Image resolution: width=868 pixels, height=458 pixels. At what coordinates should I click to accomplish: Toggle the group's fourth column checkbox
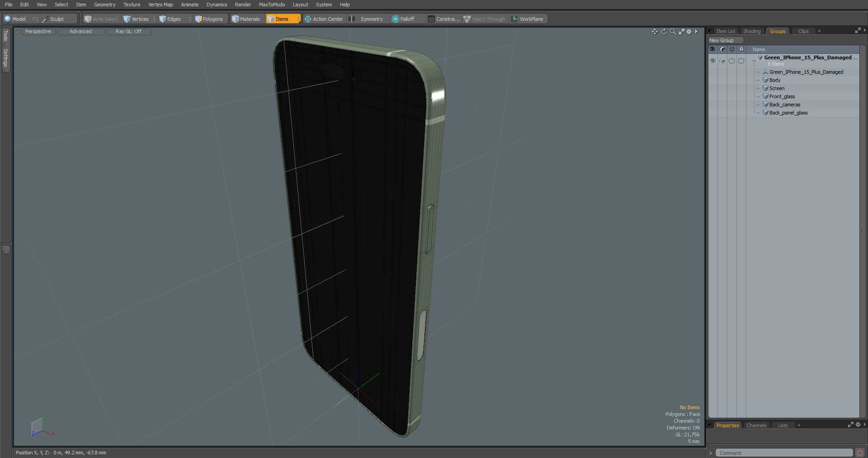(x=741, y=61)
